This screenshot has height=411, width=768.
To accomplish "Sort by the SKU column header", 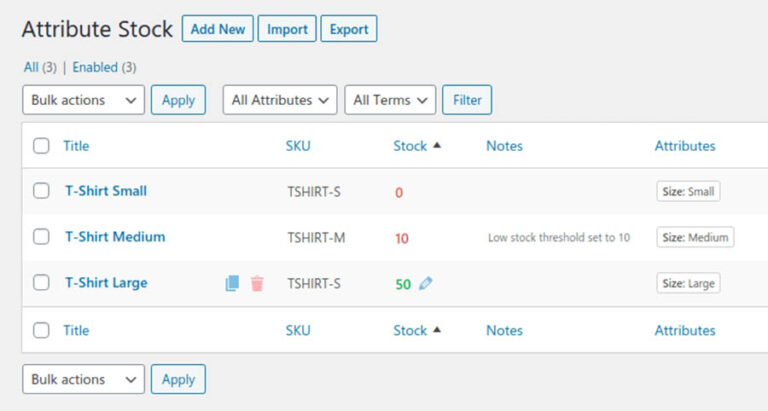I will [298, 146].
